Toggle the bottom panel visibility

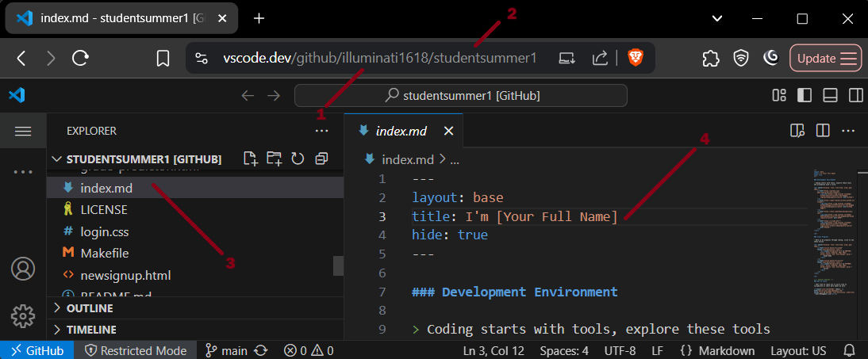pyautogui.click(x=830, y=95)
